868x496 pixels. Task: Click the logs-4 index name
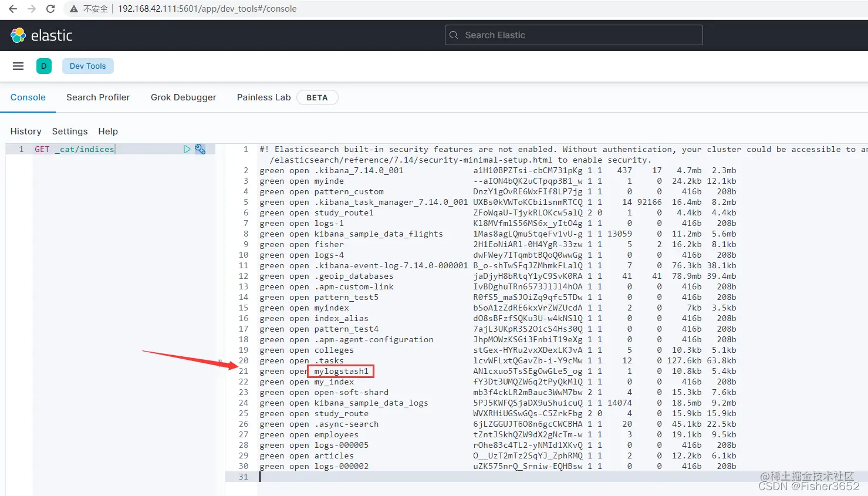[329, 255]
